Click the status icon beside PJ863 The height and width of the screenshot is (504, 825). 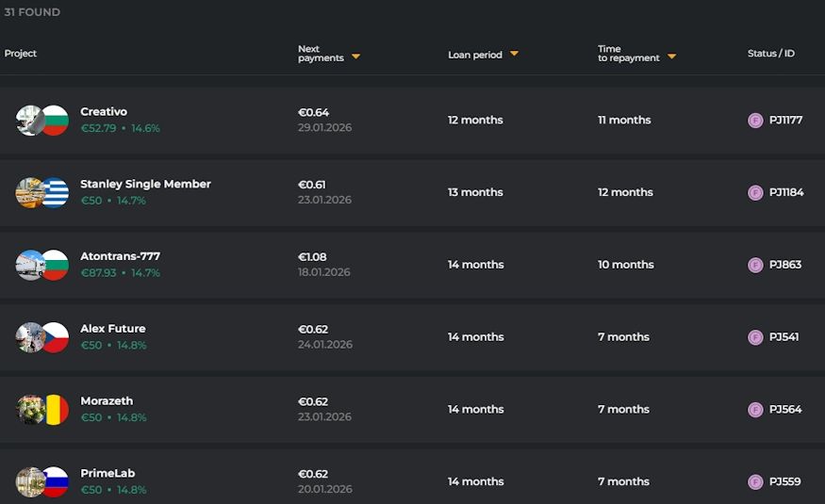tap(755, 265)
